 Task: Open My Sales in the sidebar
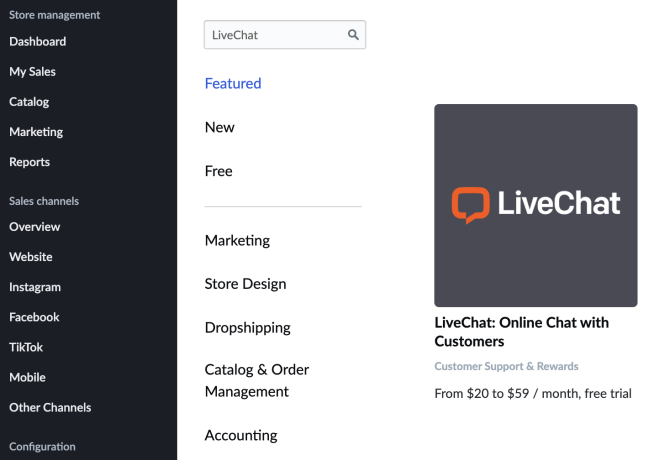[33, 72]
